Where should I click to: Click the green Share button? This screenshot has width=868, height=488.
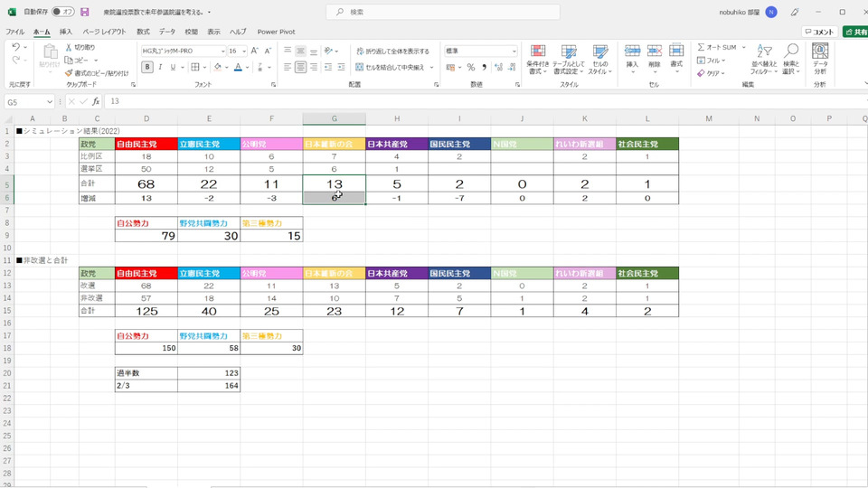[855, 32]
